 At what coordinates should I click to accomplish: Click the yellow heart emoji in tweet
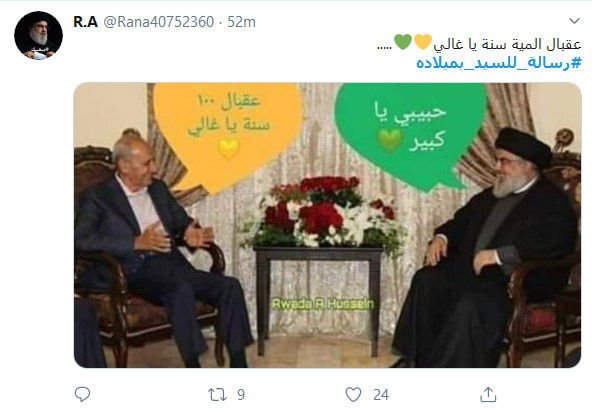(422, 42)
